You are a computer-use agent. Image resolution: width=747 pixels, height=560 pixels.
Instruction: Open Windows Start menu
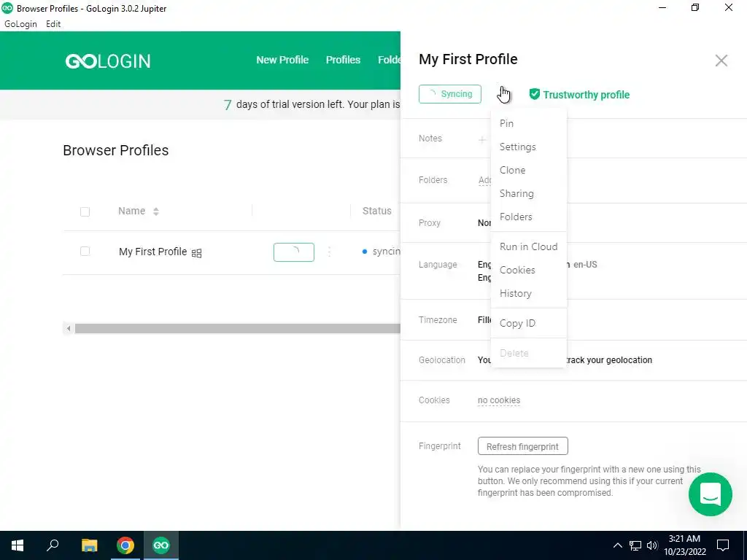(x=18, y=545)
